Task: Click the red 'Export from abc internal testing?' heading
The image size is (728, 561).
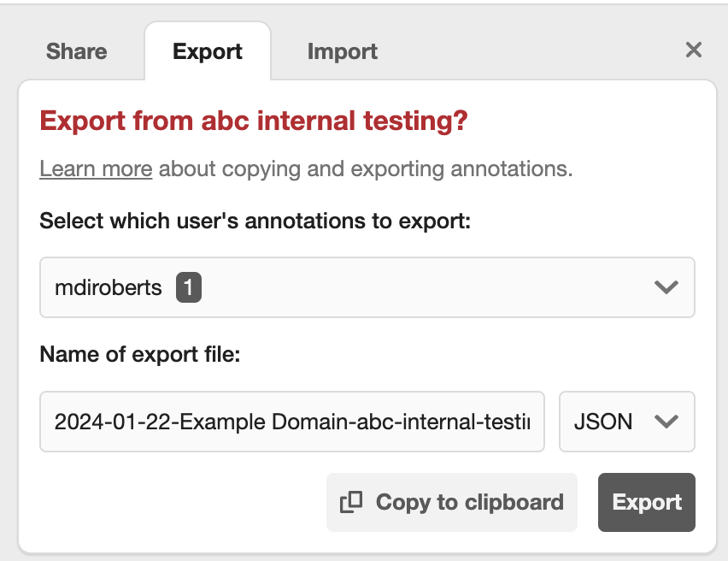Action: (254, 121)
